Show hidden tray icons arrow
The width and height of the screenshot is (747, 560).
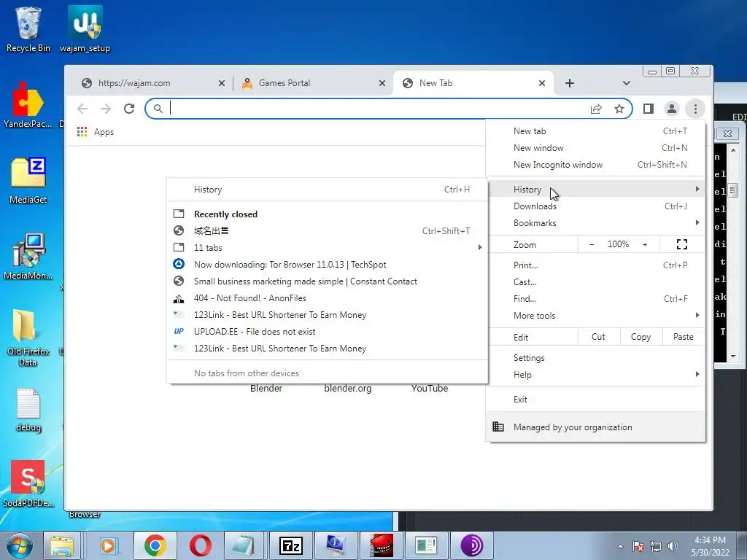620,546
